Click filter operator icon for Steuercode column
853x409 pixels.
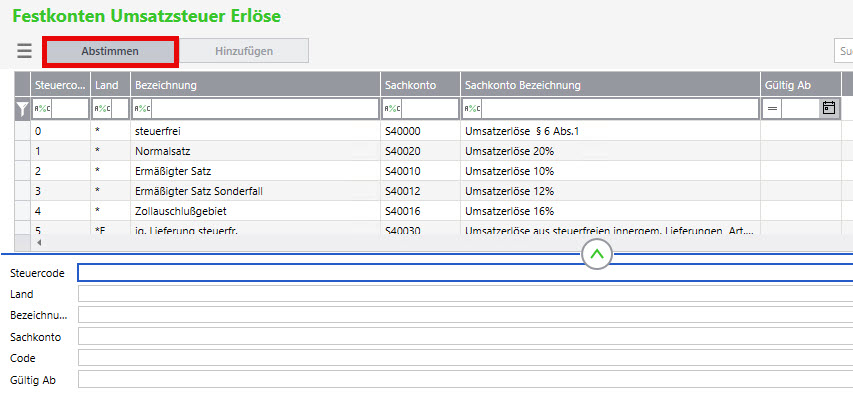(x=44, y=109)
